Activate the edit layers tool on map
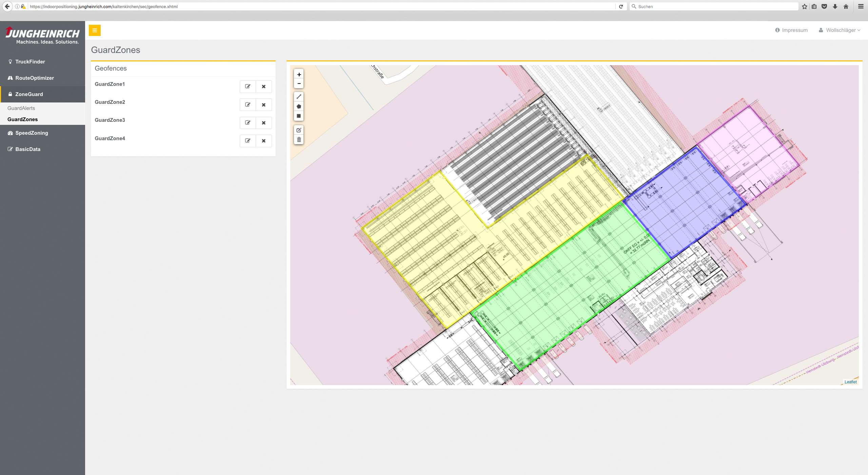 (299, 130)
